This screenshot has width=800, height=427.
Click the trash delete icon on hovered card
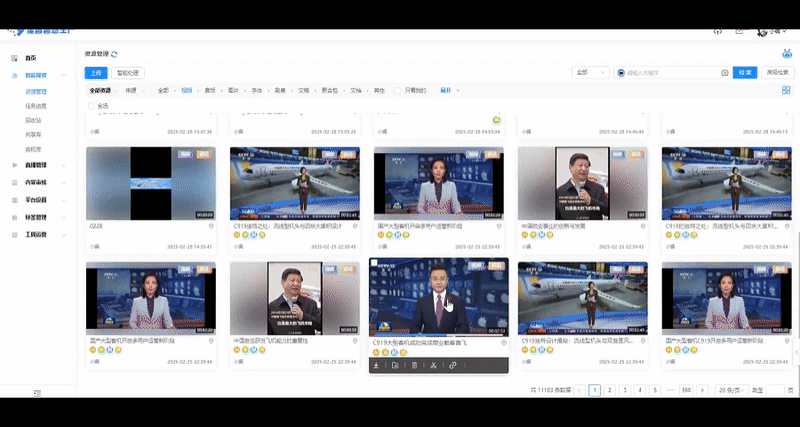pyautogui.click(x=414, y=366)
